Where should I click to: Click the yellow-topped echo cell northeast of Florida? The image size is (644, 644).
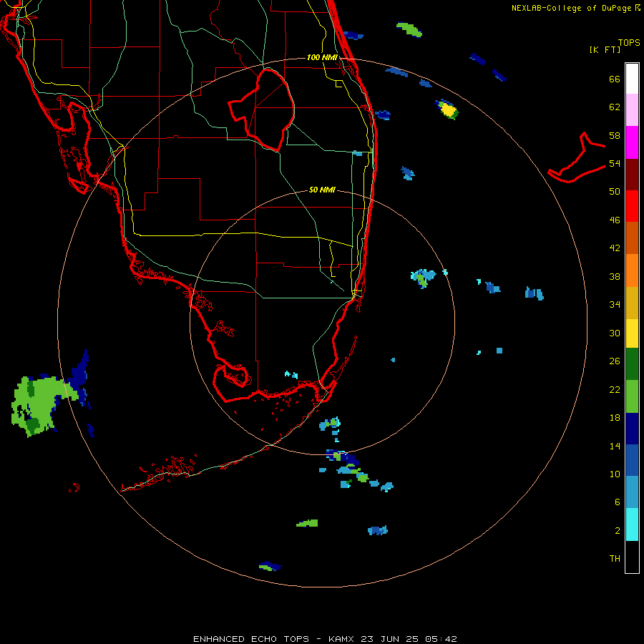pyautogui.click(x=447, y=109)
